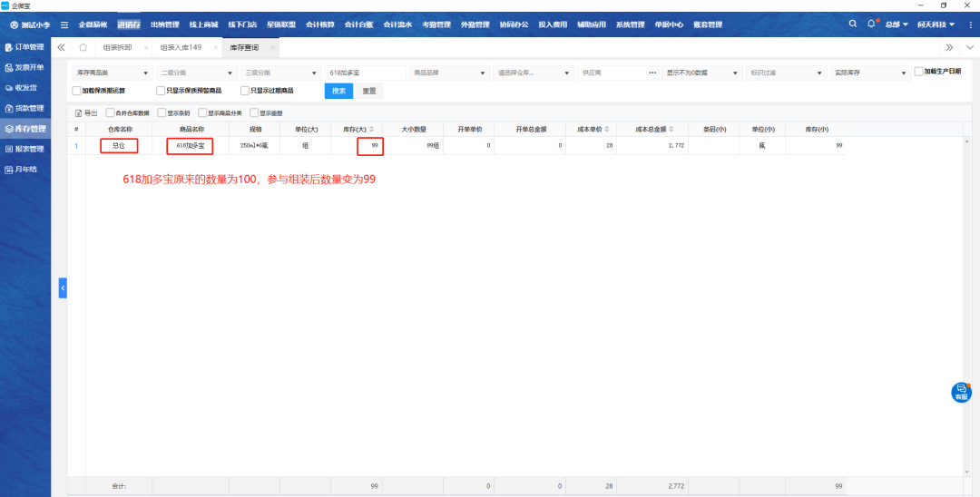980x497 pixels.
Task: Expand the 库存商品类 category dropdown
Action: click(111, 73)
